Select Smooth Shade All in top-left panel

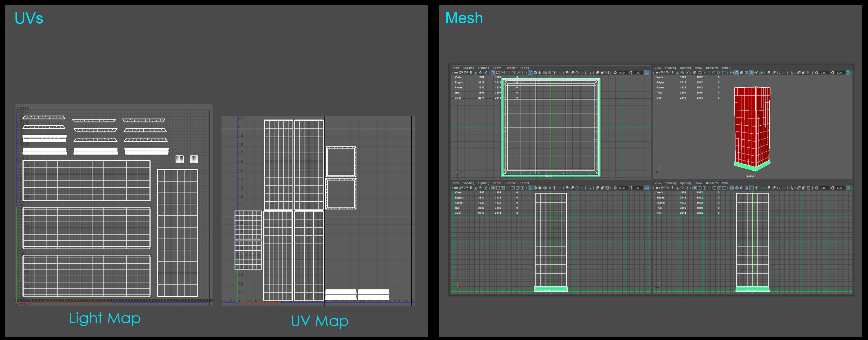pos(535,73)
